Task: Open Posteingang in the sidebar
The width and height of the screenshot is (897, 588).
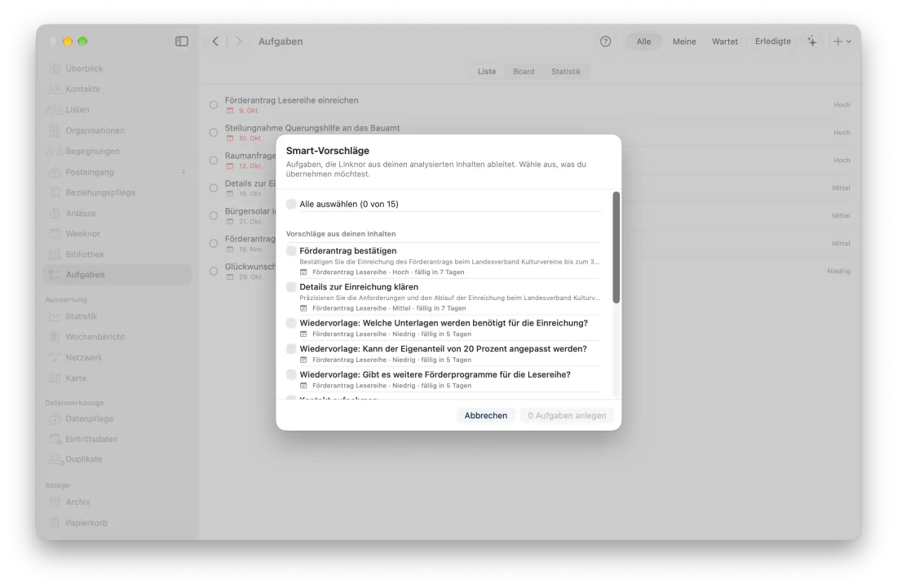Action: click(x=117, y=172)
